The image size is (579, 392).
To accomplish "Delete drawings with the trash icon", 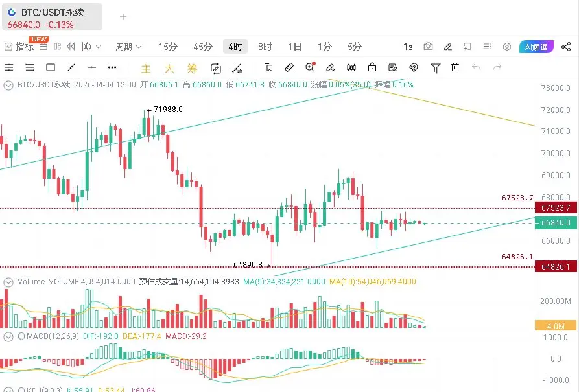I will [455, 67].
